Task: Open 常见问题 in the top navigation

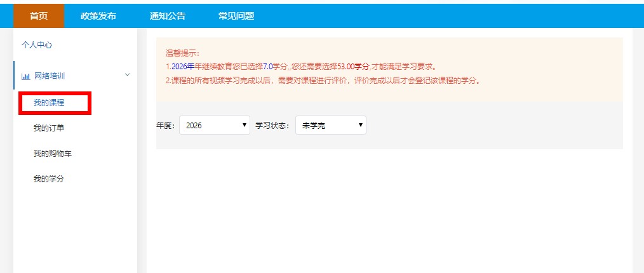Action: [236, 16]
